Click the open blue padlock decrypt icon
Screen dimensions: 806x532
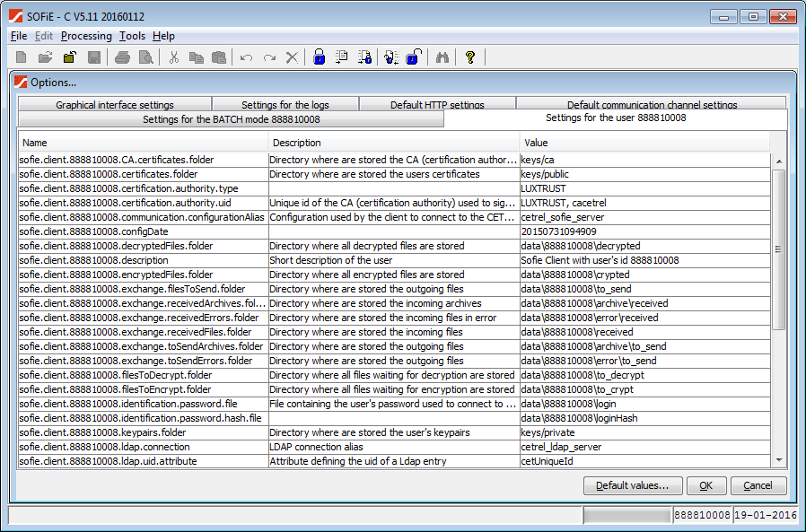412,57
